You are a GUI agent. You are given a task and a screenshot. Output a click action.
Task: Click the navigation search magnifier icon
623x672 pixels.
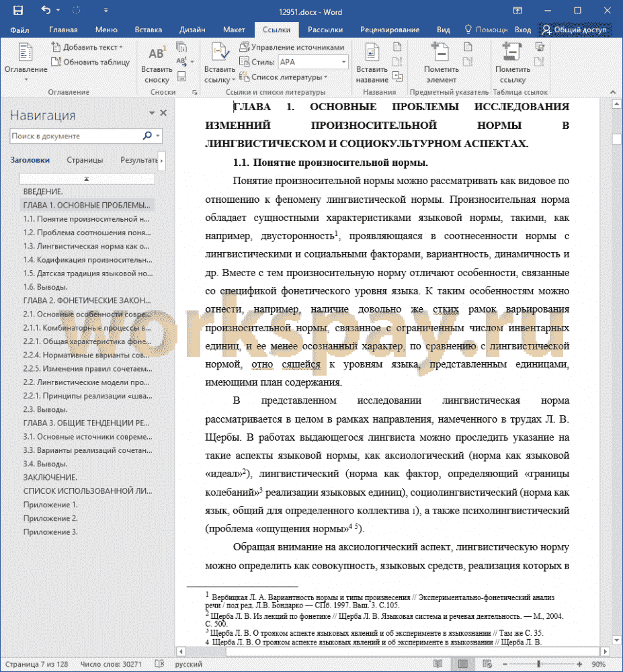pyautogui.click(x=147, y=136)
